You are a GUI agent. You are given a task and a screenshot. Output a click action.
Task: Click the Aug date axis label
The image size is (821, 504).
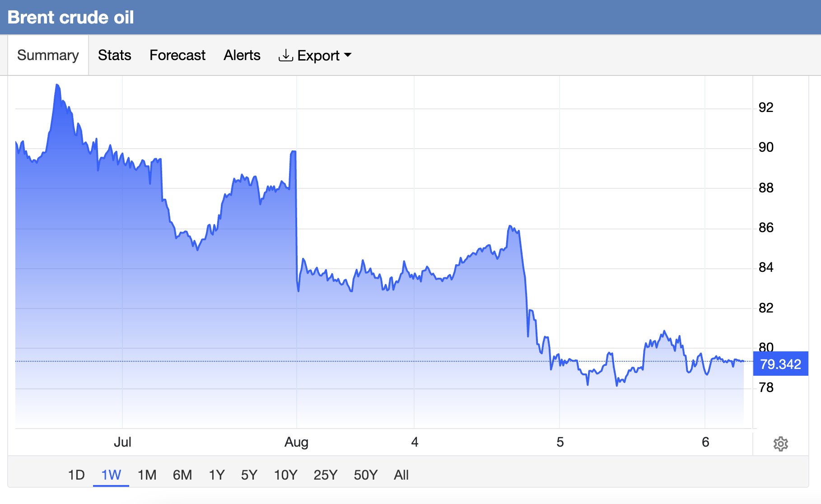click(296, 442)
